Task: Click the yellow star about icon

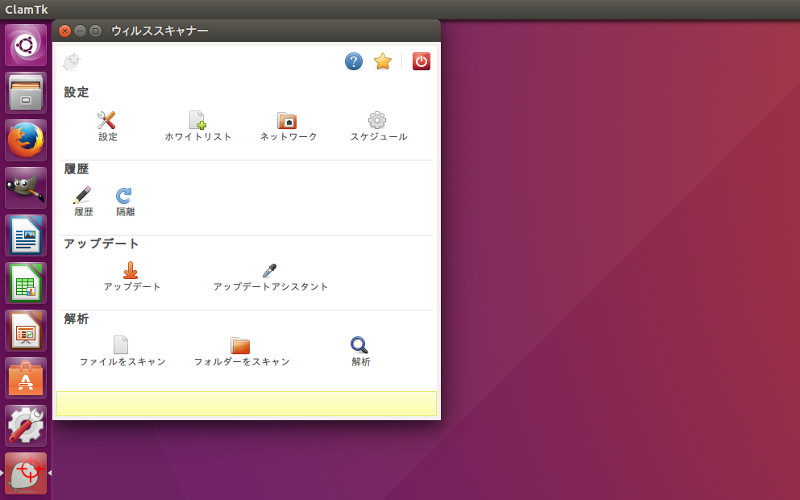Action: [x=383, y=62]
